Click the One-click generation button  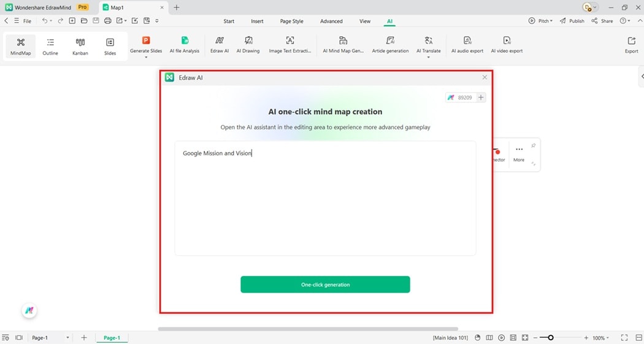325,285
